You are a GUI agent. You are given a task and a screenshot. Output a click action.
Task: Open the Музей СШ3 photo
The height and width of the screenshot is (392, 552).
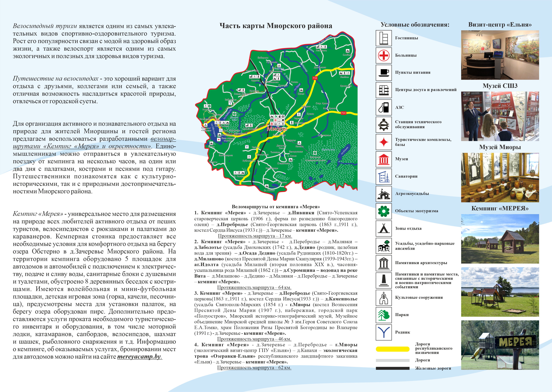[x=500, y=116]
